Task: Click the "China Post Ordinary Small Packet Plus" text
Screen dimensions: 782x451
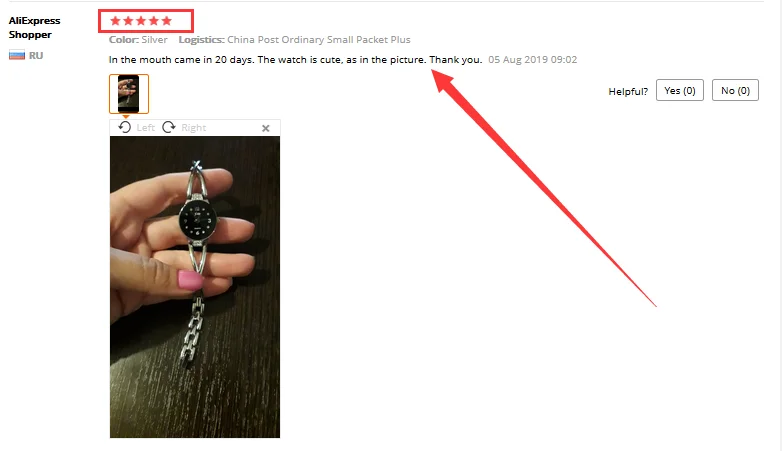Action: [319, 40]
